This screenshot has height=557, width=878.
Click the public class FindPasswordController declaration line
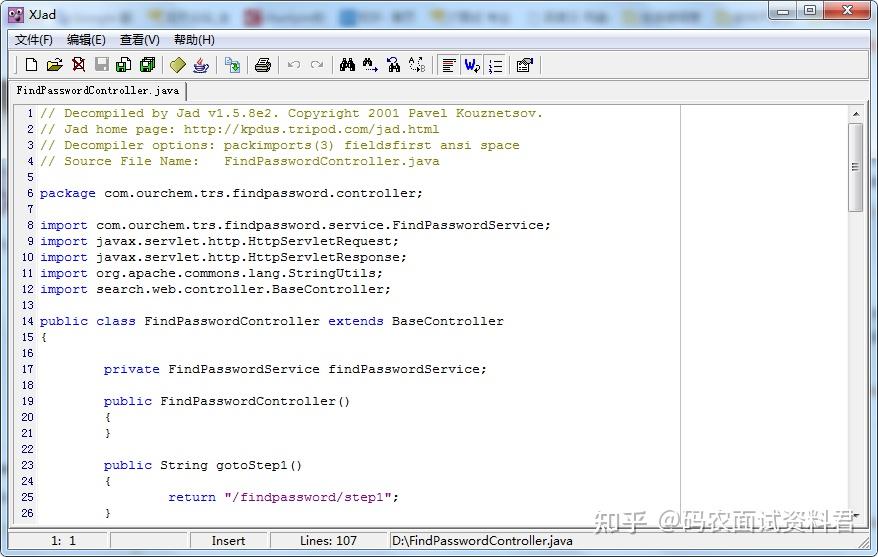(272, 321)
